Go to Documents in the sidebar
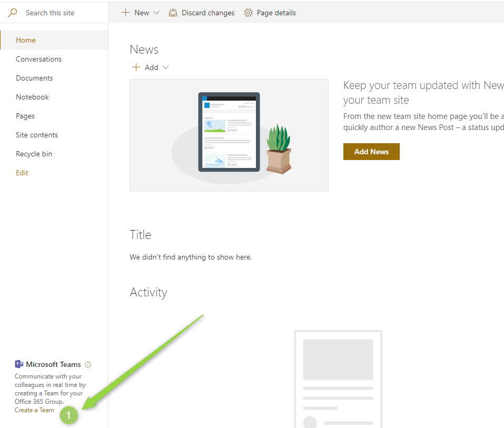Screen dimensions: 504x428 coord(34,78)
